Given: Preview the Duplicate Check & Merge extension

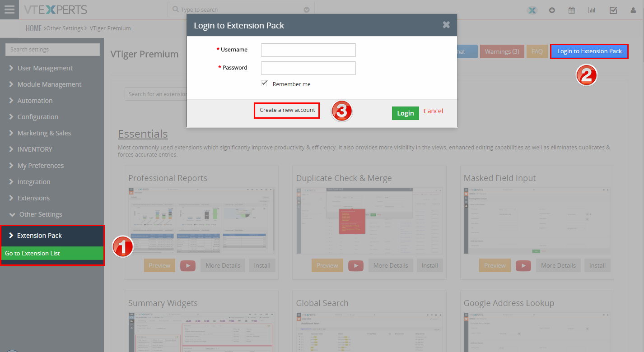Looking at the screenshot, I should [x=327, y=265].
